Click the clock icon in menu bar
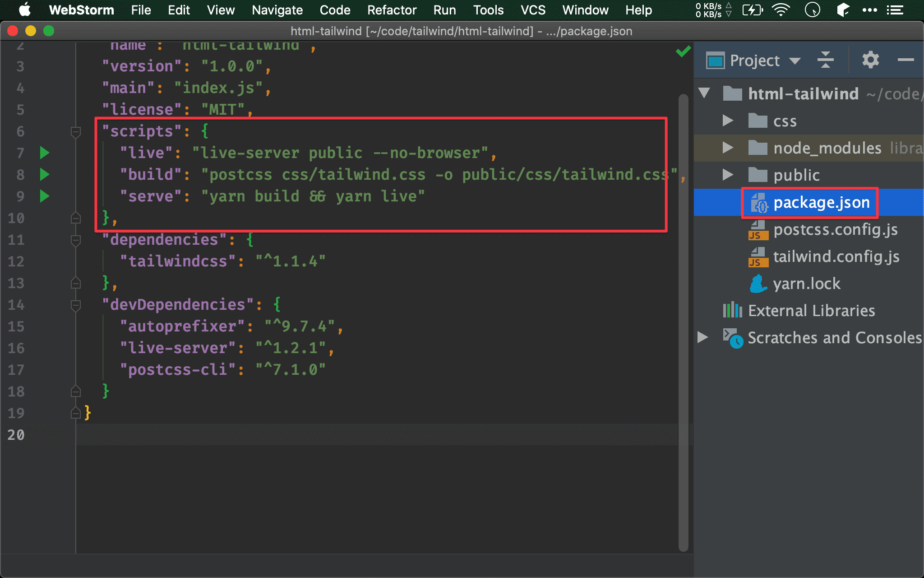 (x=813, y=10)
